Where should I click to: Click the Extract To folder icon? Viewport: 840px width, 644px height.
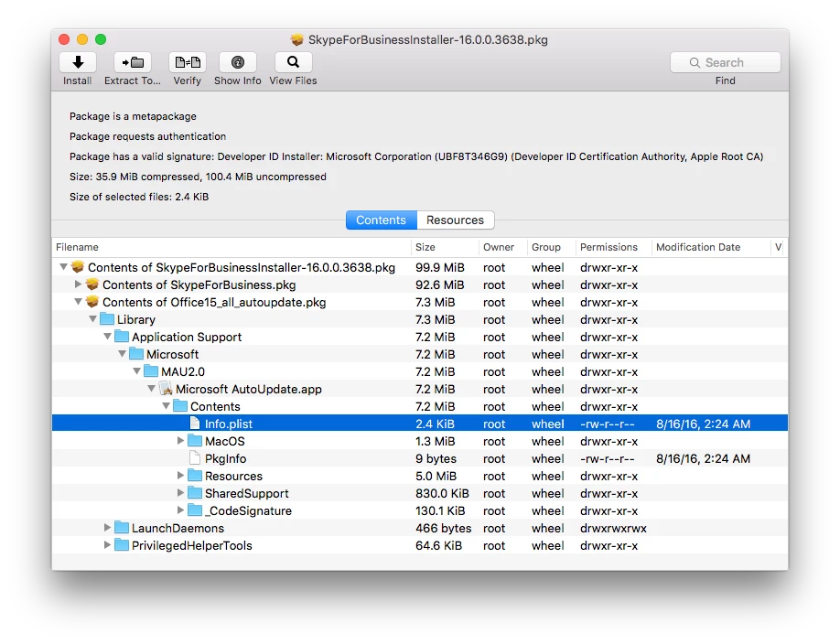click(133, 62)
